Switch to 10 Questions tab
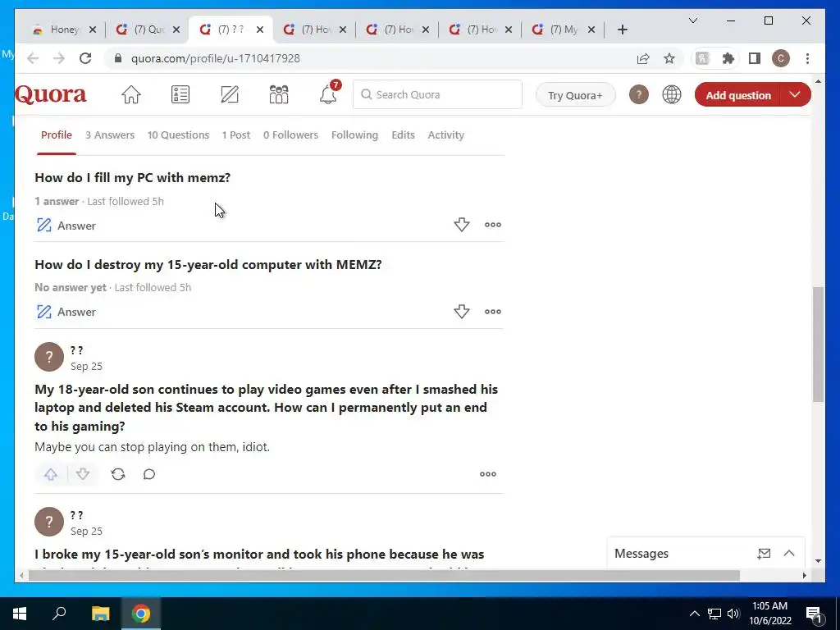The image size is (840, 630). (x=178, y=135)
